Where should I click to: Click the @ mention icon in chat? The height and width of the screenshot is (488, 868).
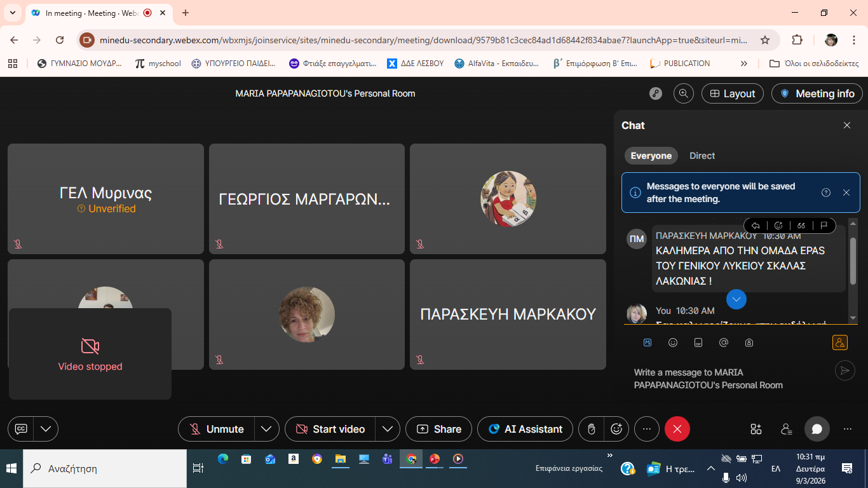click(724, 342)
